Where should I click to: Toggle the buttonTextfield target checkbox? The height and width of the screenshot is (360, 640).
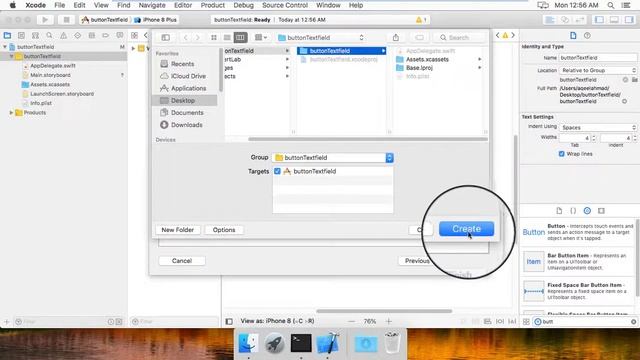tap(278, 171)
